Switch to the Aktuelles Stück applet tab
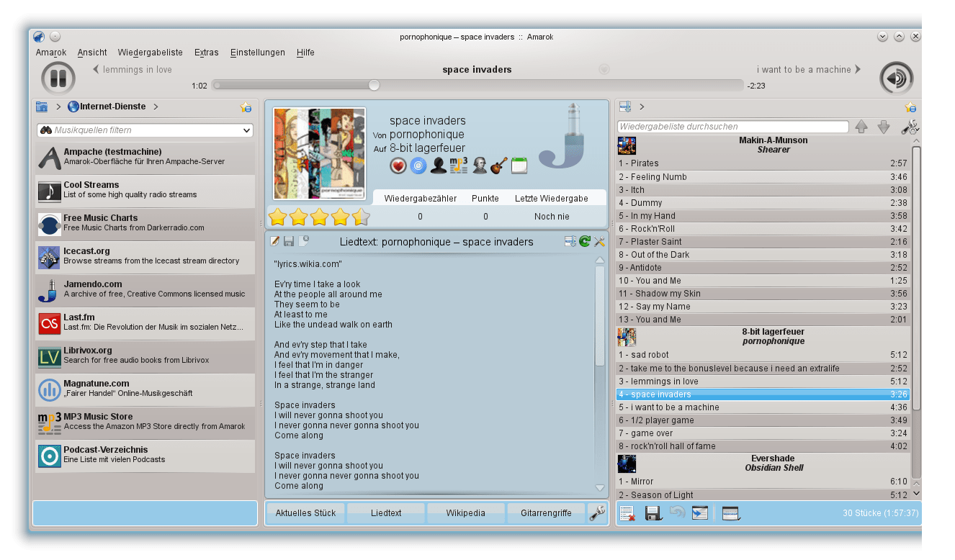This screenshot has width=955, height=560. coord(306,513)
